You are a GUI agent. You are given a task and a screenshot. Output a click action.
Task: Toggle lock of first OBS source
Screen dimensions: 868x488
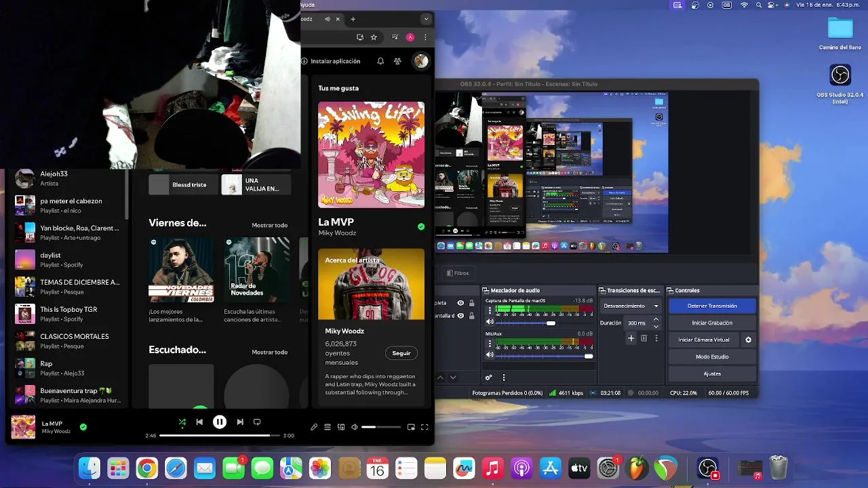pyautogui.click(x=471, y=303)
